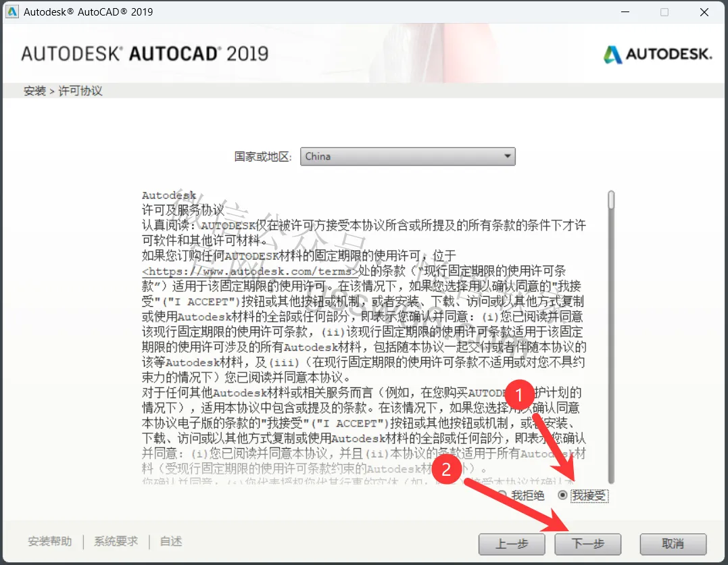
Task: Click the AUTODESK AUTOCAD 2019 banner title
Action: [x=145, y=54]
